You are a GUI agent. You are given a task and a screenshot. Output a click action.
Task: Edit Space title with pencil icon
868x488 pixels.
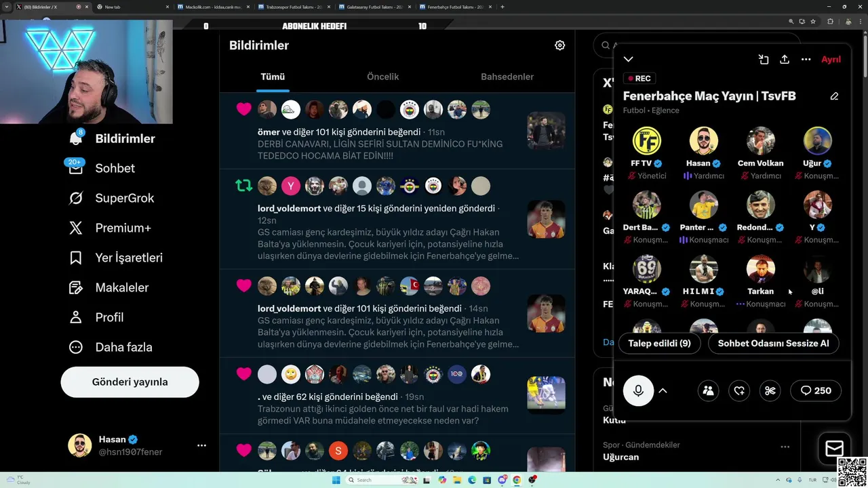click(834, 96)
